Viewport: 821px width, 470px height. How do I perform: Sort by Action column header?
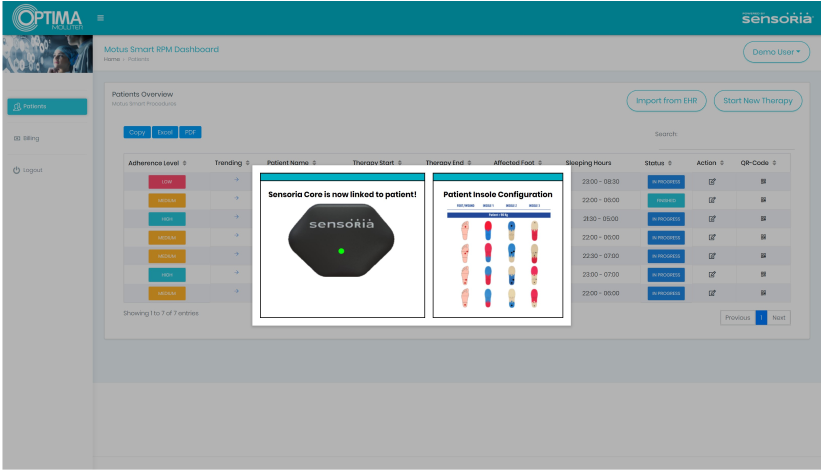pyautogui.click(x=709, y=162)
